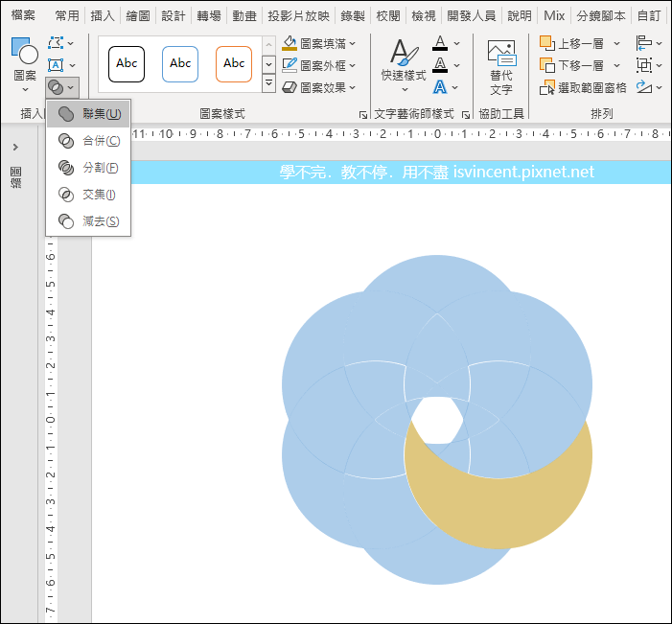
Task: Open the 檔案 file tab
Action: tap(23, 15)
